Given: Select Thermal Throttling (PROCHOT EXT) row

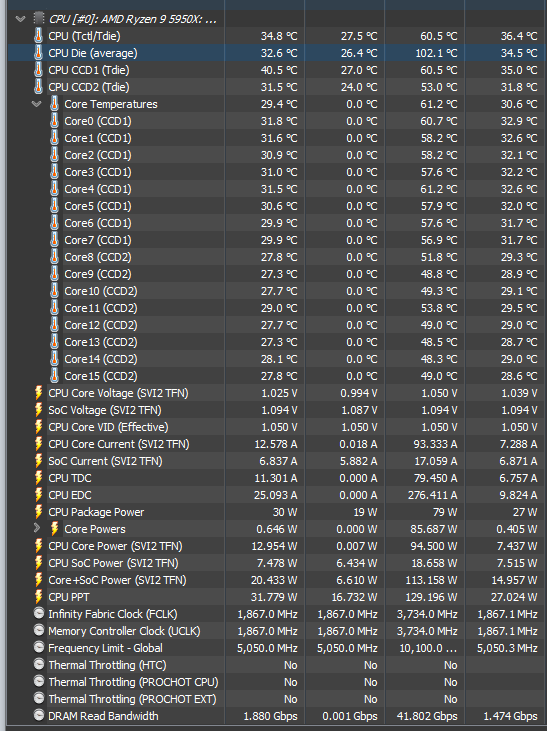Looking at the screenshot, I should 277,699.
